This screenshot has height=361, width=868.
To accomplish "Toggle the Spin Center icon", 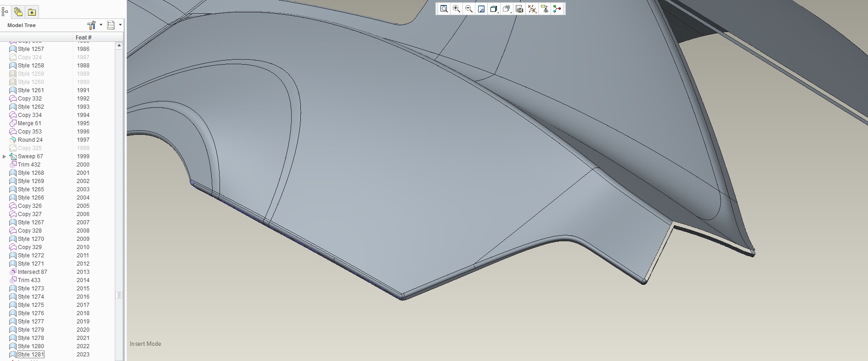I will (x=557, y=9).
